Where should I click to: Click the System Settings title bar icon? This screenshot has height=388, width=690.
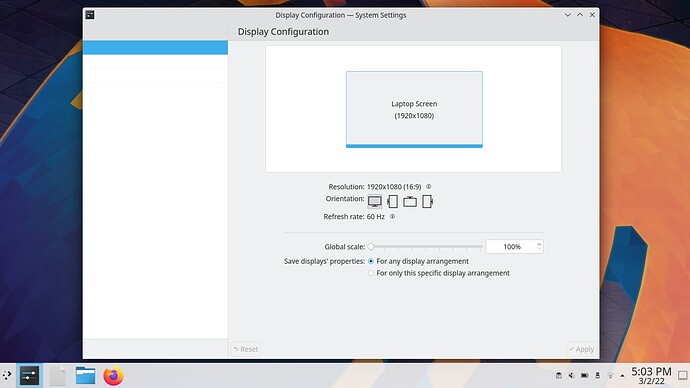coord(90,15)
